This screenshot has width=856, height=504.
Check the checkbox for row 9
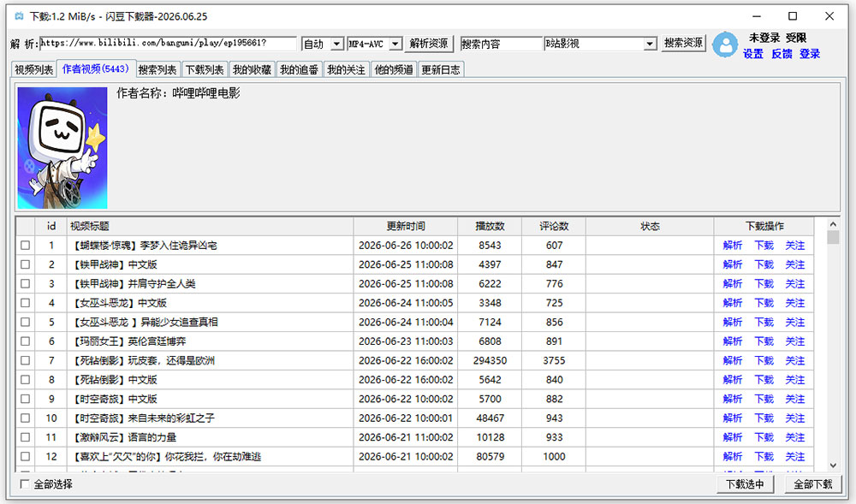point(25,399)
